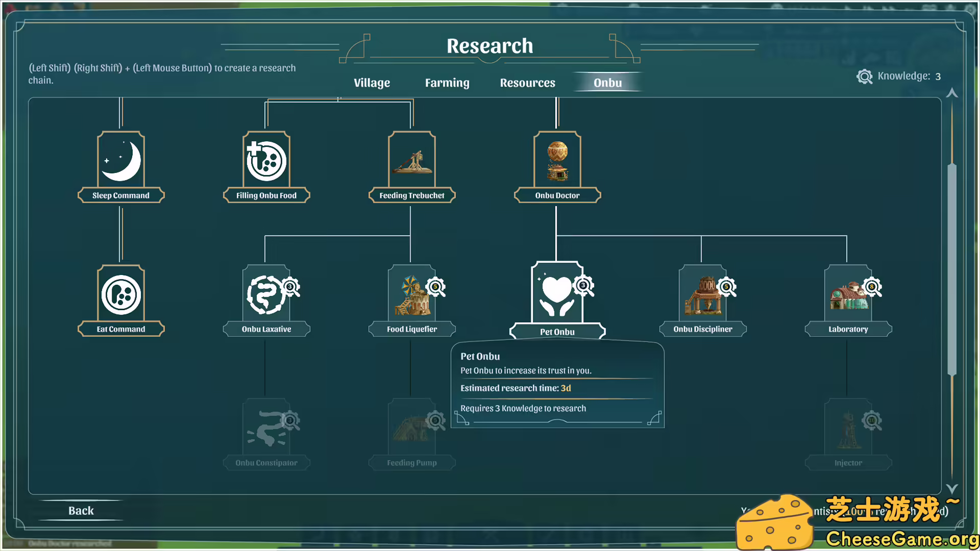This screenshot has height=551, width=980.
Task: Click the locked Feeding Pump node
Action: click(411, 429)
